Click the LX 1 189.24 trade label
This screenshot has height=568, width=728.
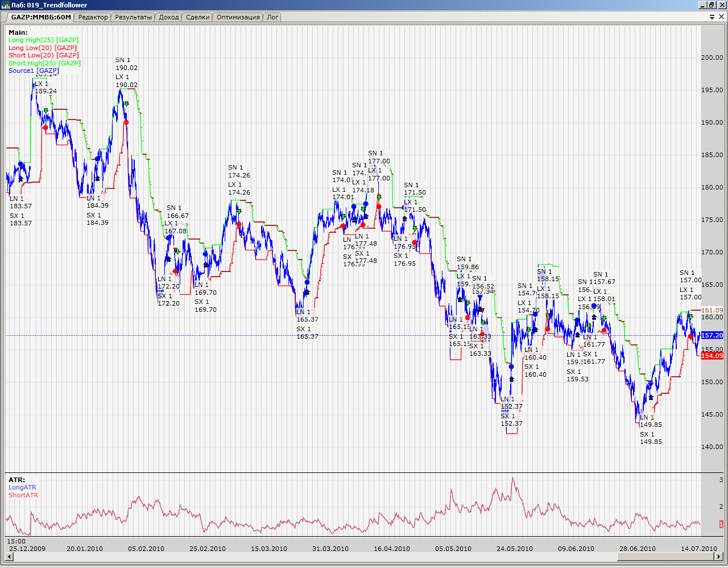pyautogui.click(x=45, y=88)
